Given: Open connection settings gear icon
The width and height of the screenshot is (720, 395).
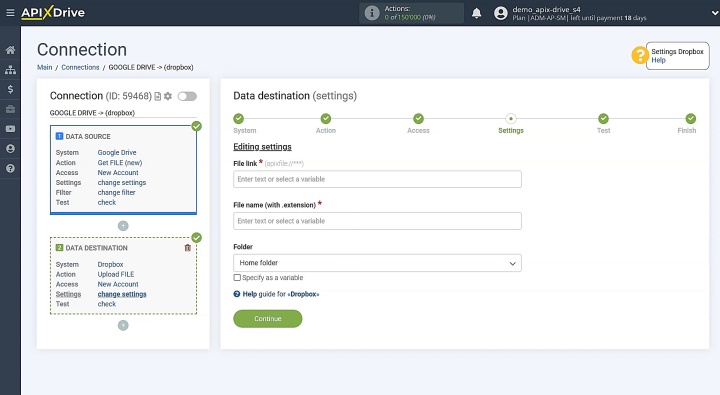Looking at the screenshot, I should pyautogui.click(x=168, y=96).
